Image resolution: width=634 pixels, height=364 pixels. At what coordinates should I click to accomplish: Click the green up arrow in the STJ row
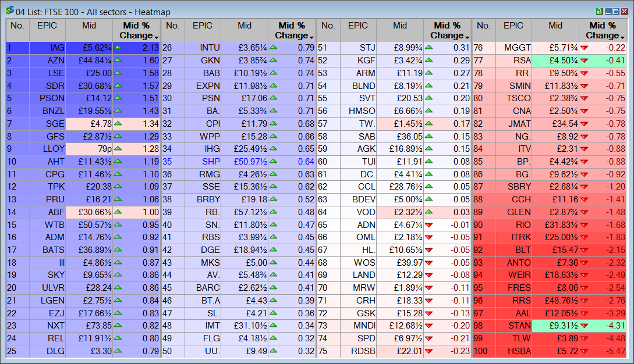point(428,48)
